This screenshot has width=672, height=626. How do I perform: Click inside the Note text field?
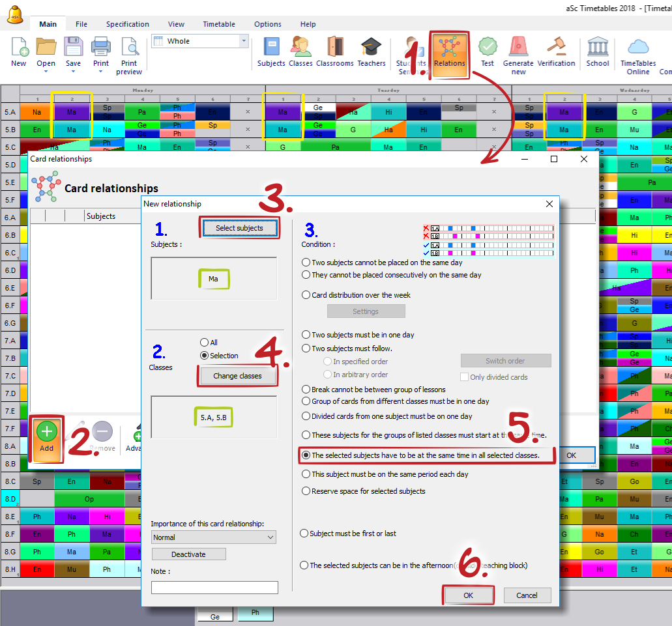click(214, 588)
